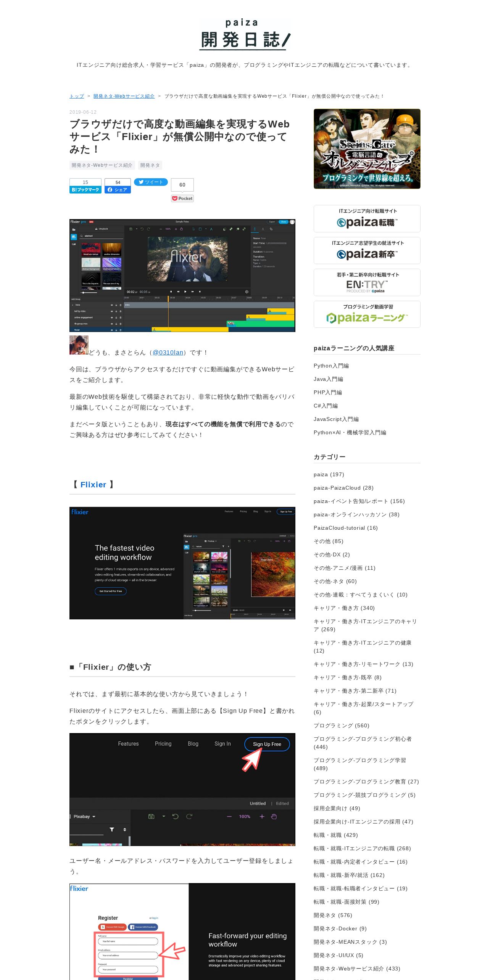Click the paiza 開発日誌 blog logo
The image size is (490, 980).
click(x=245, y=34)
